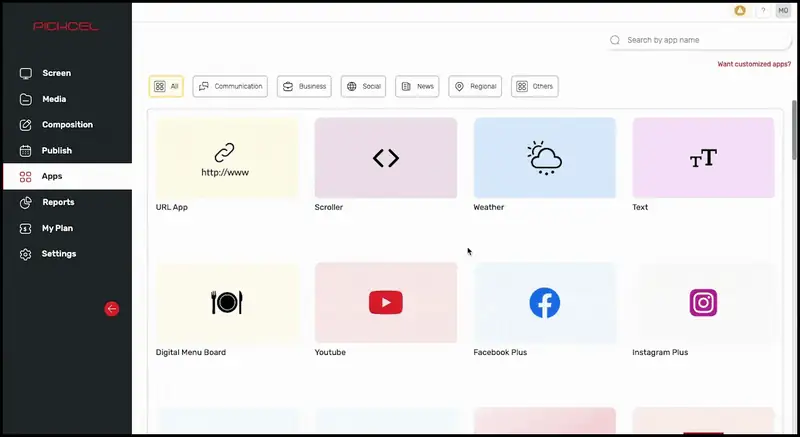Image resolution: width=800 pixels, height=437 pixels.
Task: Open the Digital Menu Board plate tile
Action: tap(227, 303)
